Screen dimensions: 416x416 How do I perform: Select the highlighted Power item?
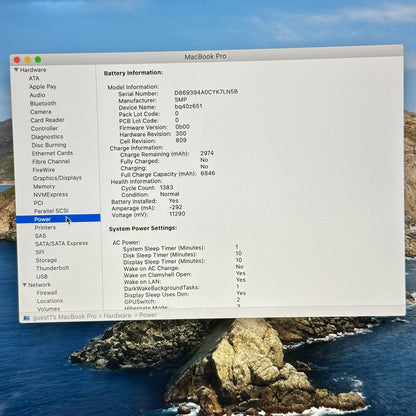click(x=58, y=219)
